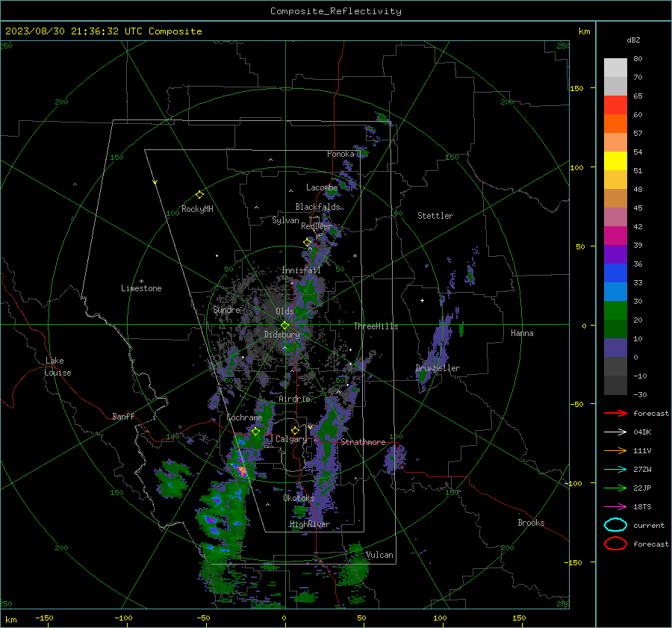Click the Sundre city label

[x=227, y=310]
